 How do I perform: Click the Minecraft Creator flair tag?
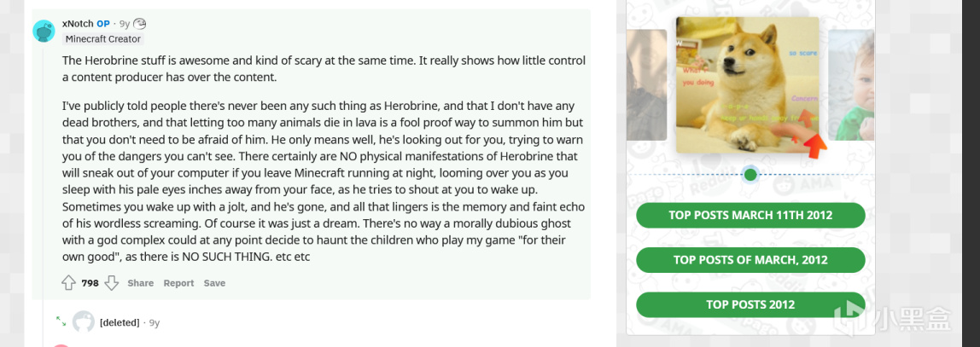point(103,39)
